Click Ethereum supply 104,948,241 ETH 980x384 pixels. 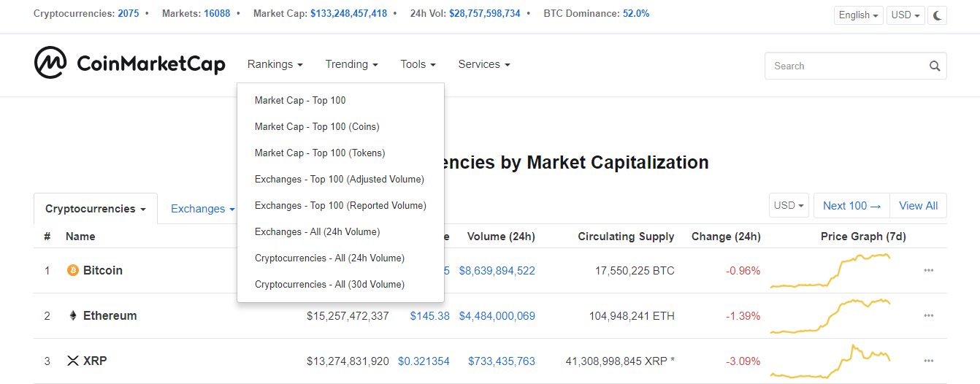[632, 315]
